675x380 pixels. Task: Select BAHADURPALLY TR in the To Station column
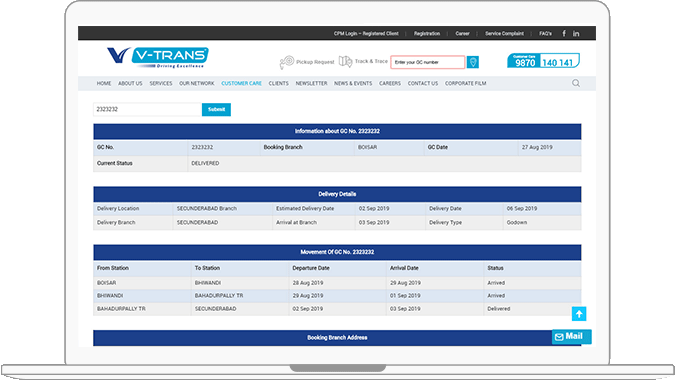[x=219, y=296]
